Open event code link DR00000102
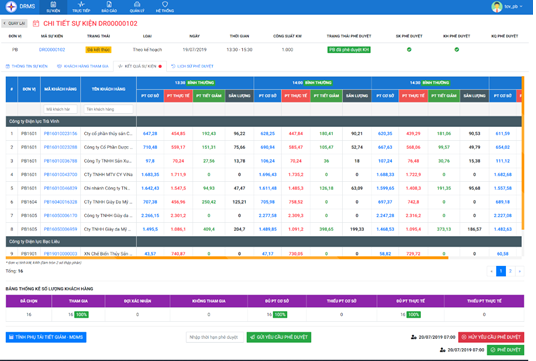 pos(52,50)
